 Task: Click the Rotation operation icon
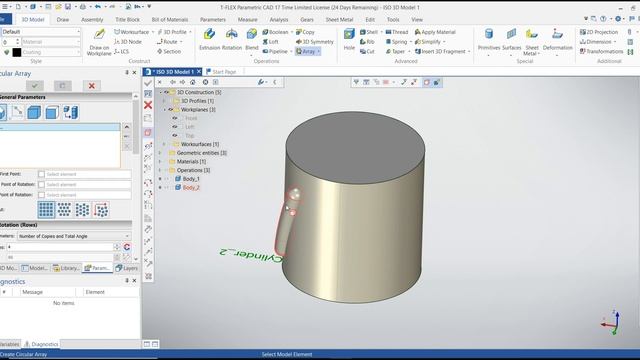tap(231, 34)
